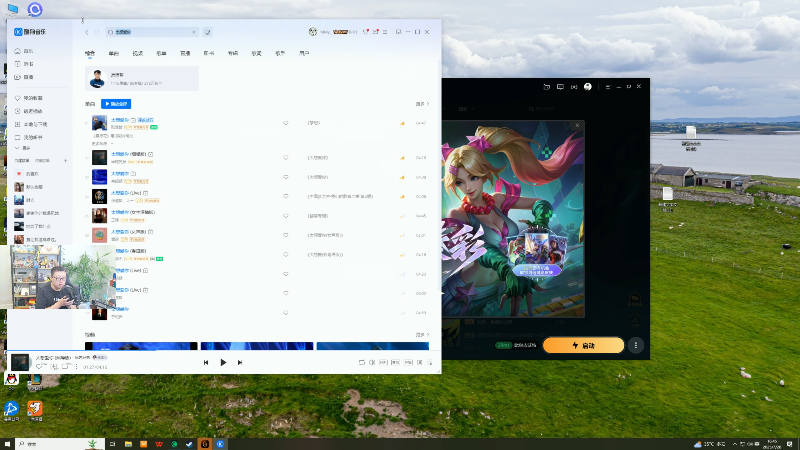Like the last listed song result (04:53)
The height and width of the screenshot is (450, 800).
[286, 313]
